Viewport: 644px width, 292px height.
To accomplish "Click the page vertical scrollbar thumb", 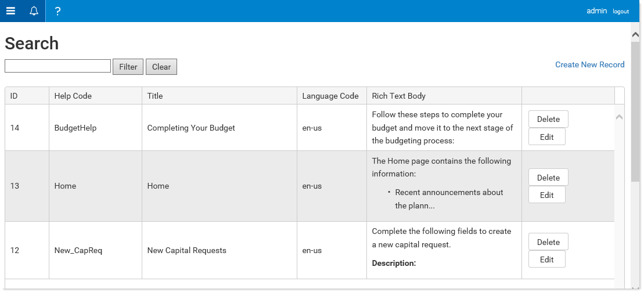I will [635, 111].
